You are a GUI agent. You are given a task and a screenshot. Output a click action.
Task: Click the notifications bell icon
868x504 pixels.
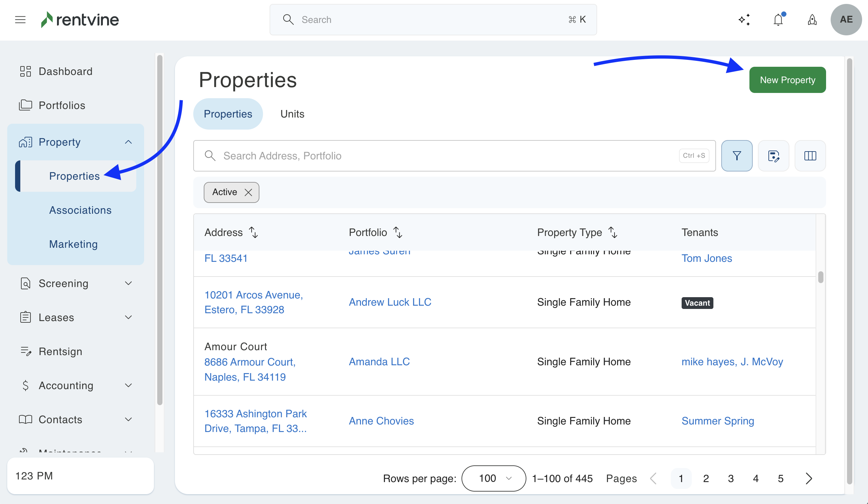tap(778, 20)
